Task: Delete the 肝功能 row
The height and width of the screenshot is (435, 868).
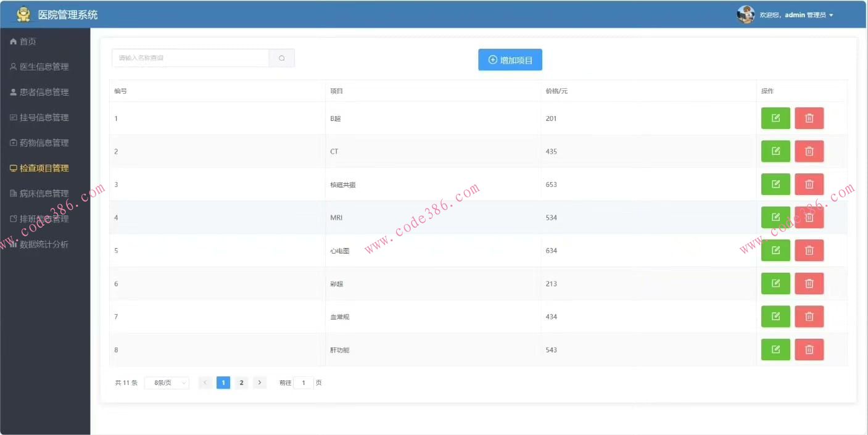Action: (809, 349)
